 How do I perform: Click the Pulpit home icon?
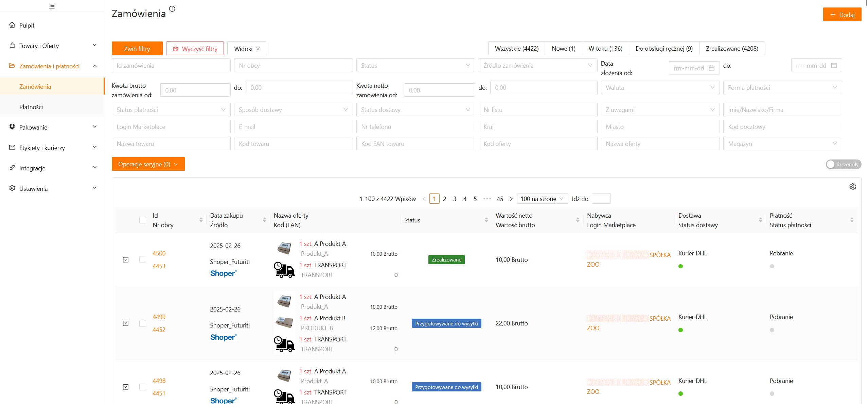pyautogui.click(x=12, y=25)
